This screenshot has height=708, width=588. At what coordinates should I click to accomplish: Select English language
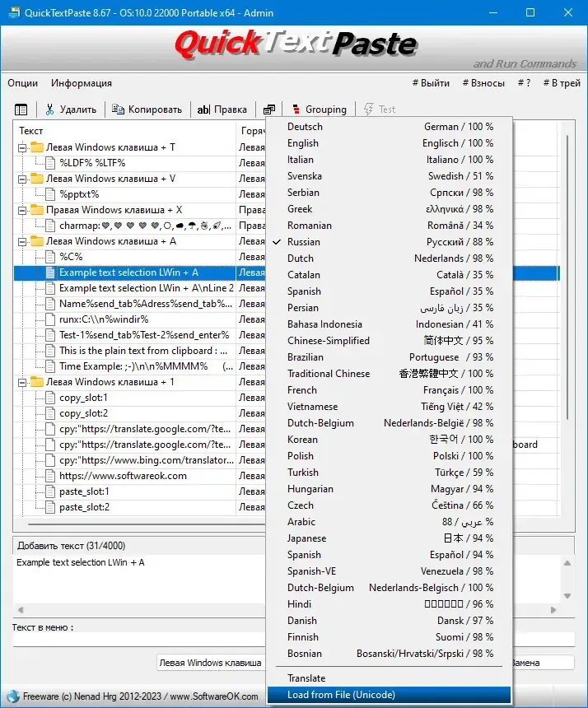(x=390, y=143)
